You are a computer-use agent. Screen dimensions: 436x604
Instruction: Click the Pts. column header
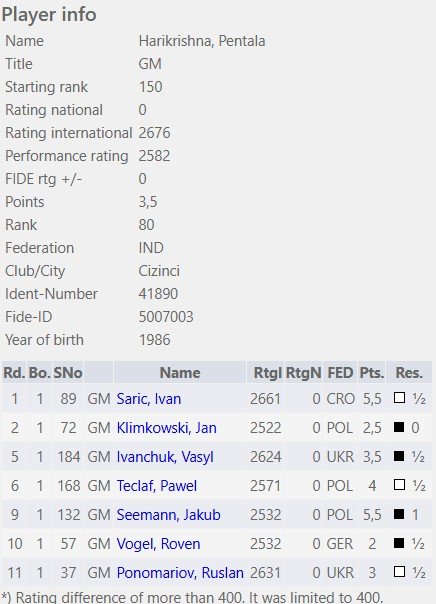(x=372, y=372)
